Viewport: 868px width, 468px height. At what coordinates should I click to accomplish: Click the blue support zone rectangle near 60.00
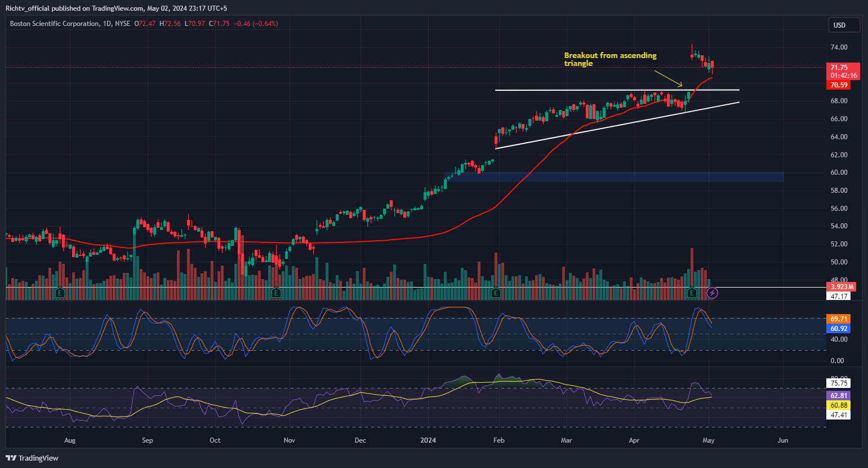[x=614, y=177]
